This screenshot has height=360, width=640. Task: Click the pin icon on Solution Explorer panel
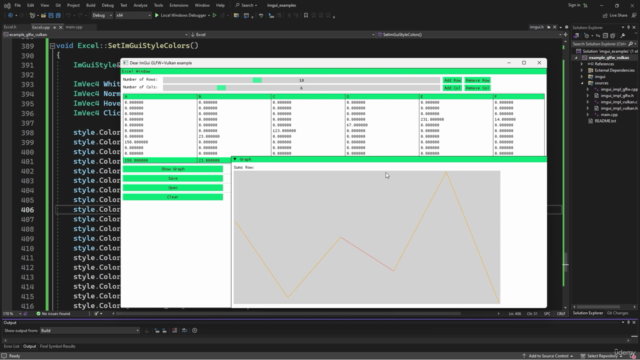click(629, 27)
